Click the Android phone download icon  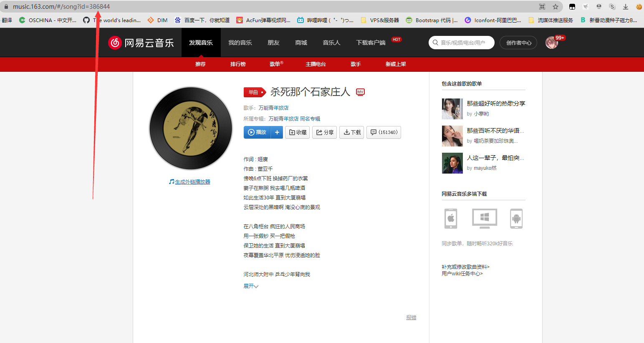[x=516, y=218]
